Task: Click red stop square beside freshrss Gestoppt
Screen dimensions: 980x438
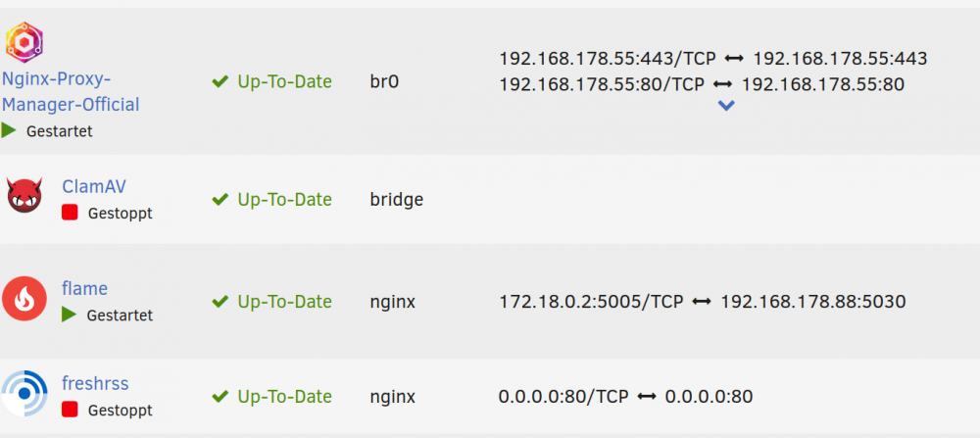Action: 70,410
